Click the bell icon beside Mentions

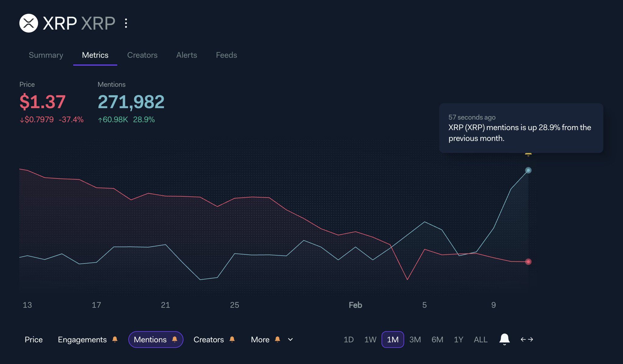click(175, 339)
